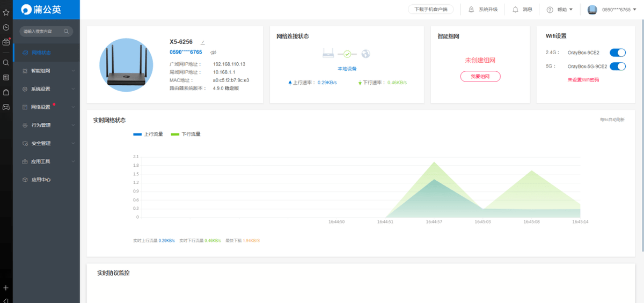This screenshot has width=644, height=303.
Task: Toggle the blue 上行流量 legend swatch
Action: [x=137, y=134]
